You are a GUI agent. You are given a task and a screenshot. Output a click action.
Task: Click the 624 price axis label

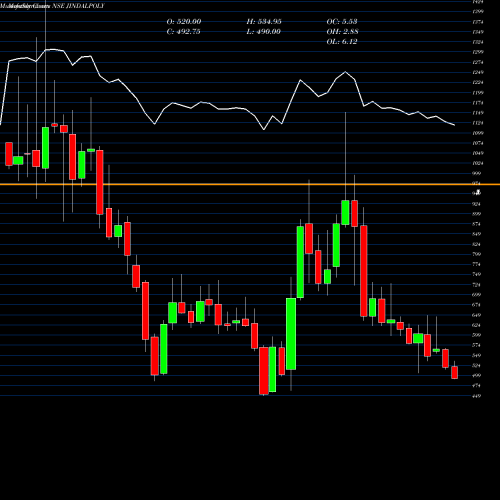(x=477, y=325)
